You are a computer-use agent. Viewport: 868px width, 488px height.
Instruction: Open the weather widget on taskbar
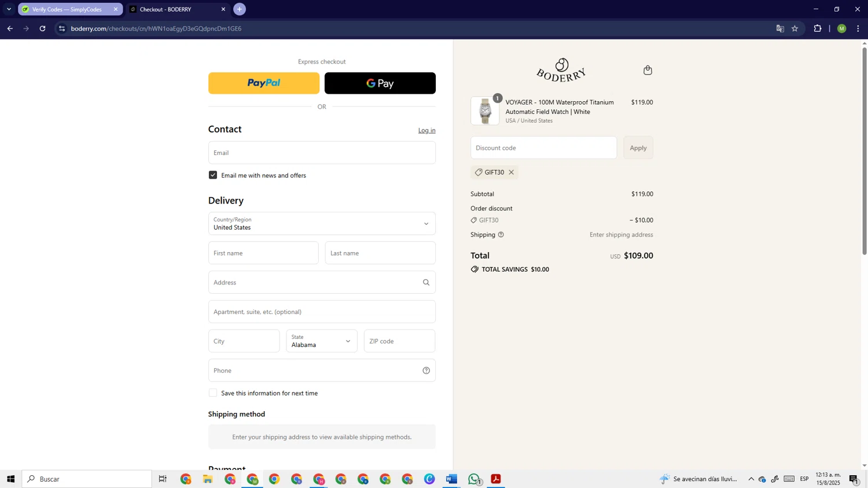(x=698, y=479)
